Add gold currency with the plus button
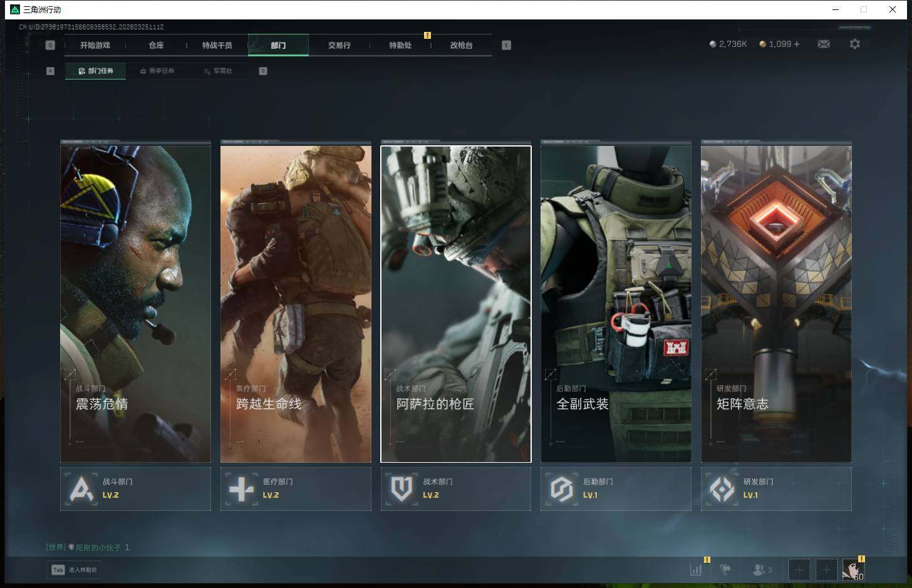 point(797,44)
